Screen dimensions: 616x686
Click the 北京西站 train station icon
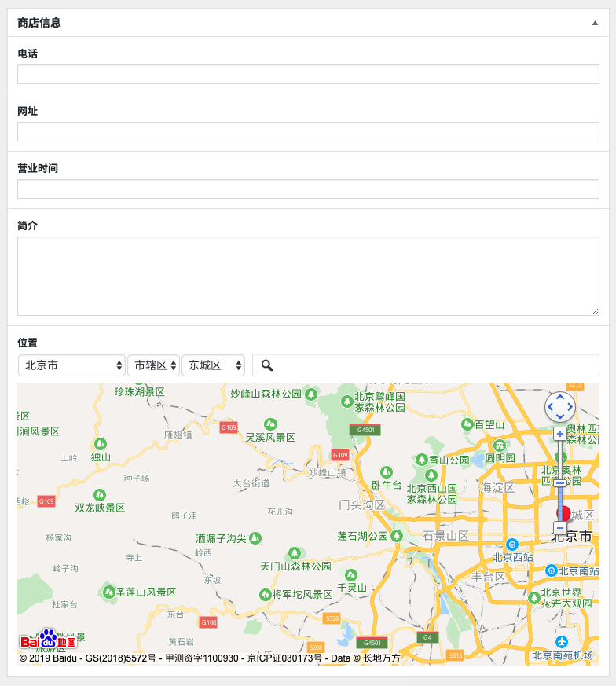coord(512,544)
